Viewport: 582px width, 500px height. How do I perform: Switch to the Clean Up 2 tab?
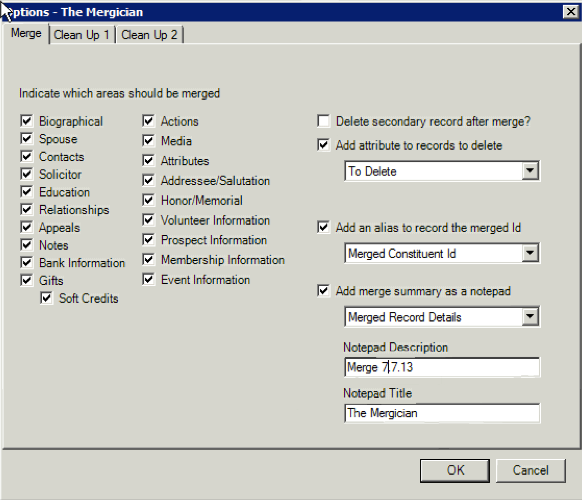click(149, 35)
